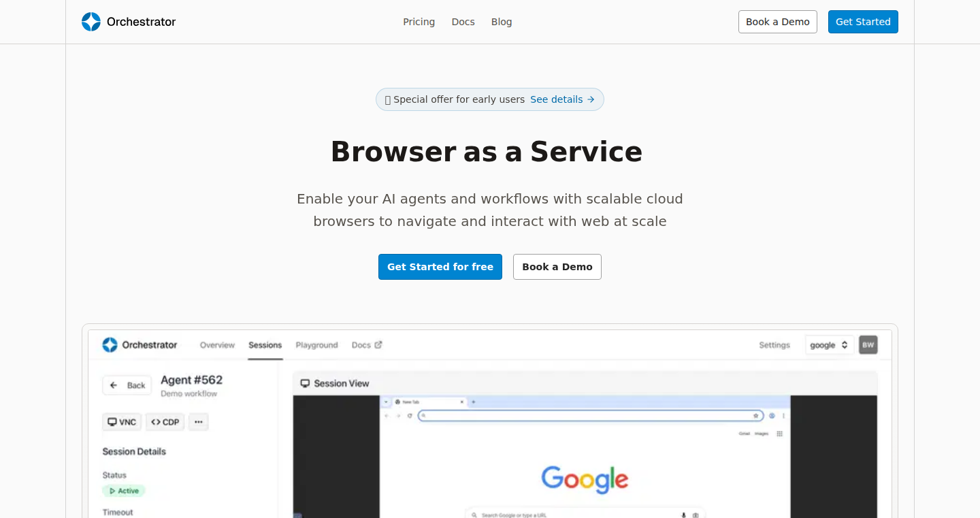Open the Pricing page
The width and height of the screenshot is (980, 518).
419,22
